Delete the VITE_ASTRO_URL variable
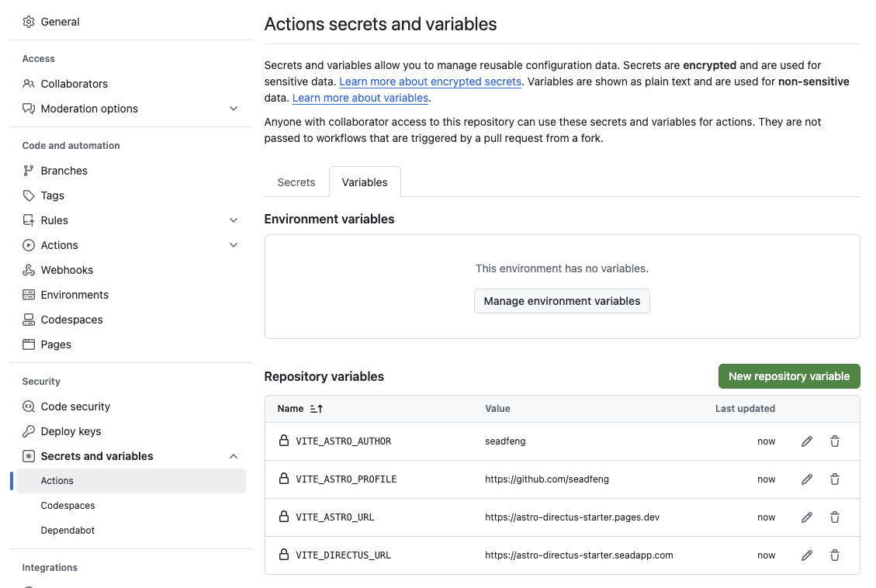 (835, 517)
